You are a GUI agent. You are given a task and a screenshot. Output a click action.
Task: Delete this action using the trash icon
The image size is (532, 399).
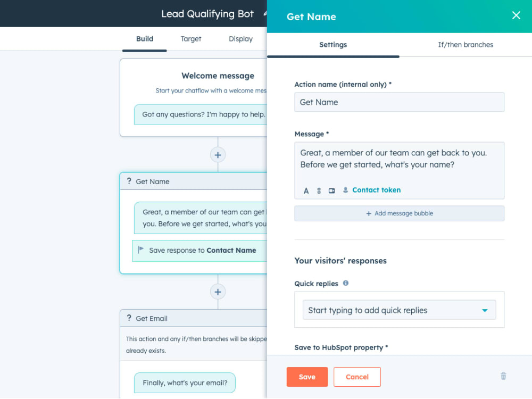(503, 376)
